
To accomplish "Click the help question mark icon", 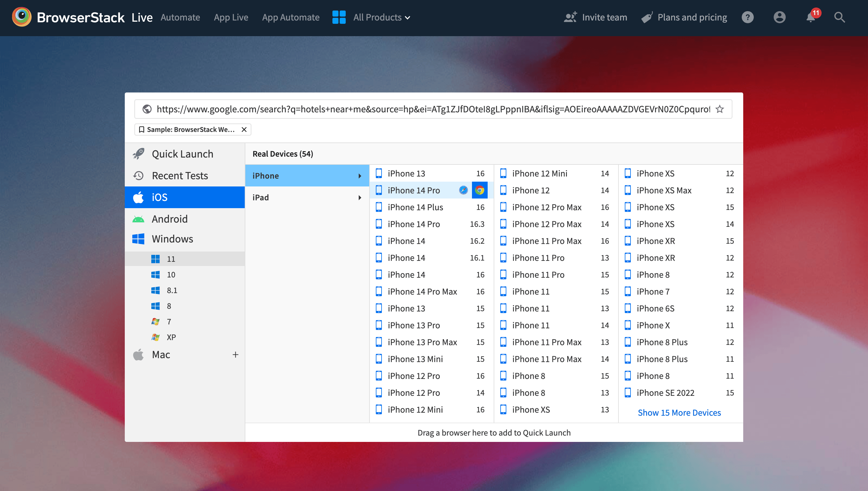I will pos(747,17).
